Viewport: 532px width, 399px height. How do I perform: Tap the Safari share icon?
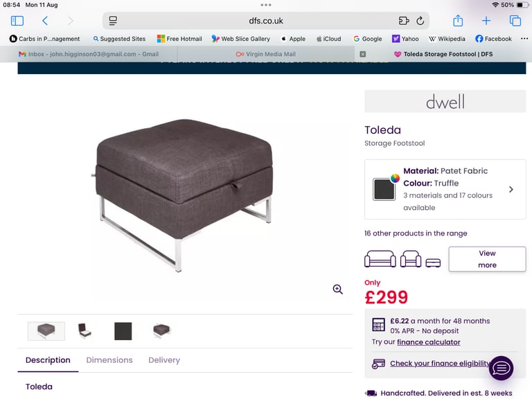[458, 20]
